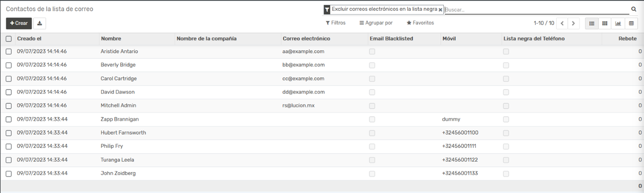Viewport: 644px width, 193px height.
Task: Select all rows with header checkbox
Action: 9,39
